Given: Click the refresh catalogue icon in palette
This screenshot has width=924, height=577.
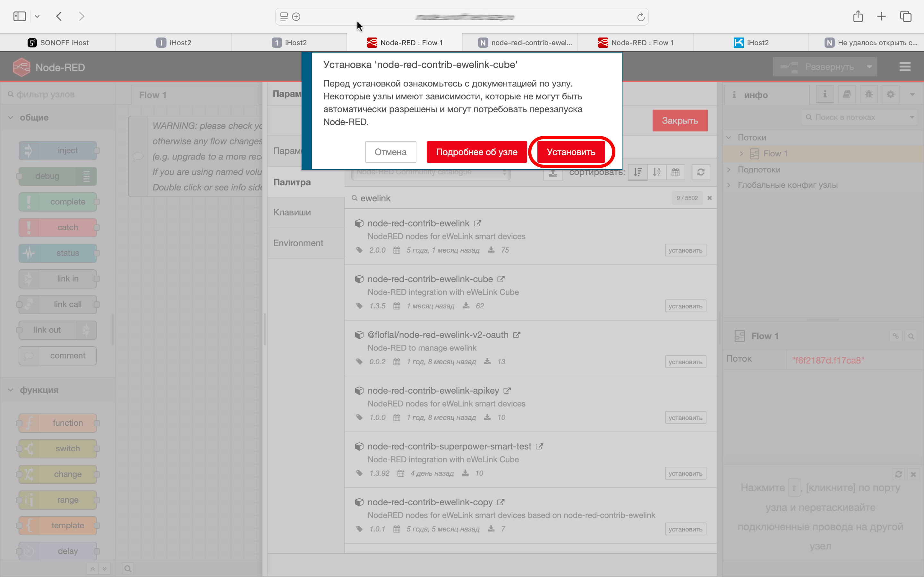Looking at the screenshot, I should click(701, 172).
